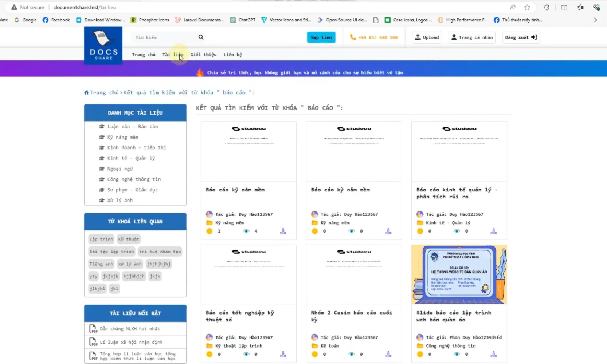Click the browser address bar URL

(x=85, y=7)
